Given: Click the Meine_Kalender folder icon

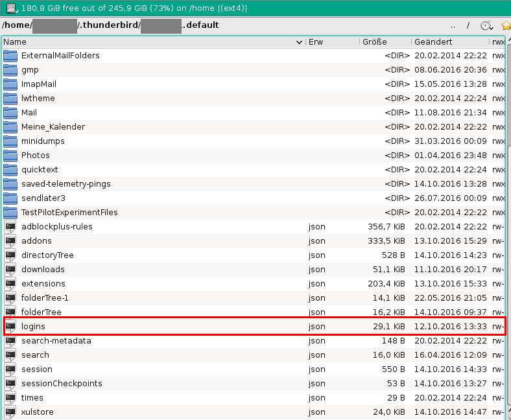Looking at the screenshot, I should tap(10, 127).
